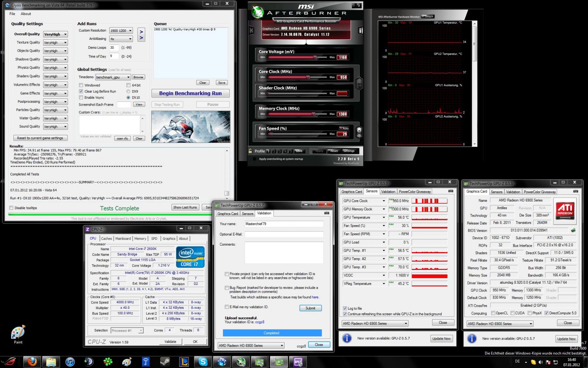Check E-Mail me my validation ID

[x=227, y=307]
